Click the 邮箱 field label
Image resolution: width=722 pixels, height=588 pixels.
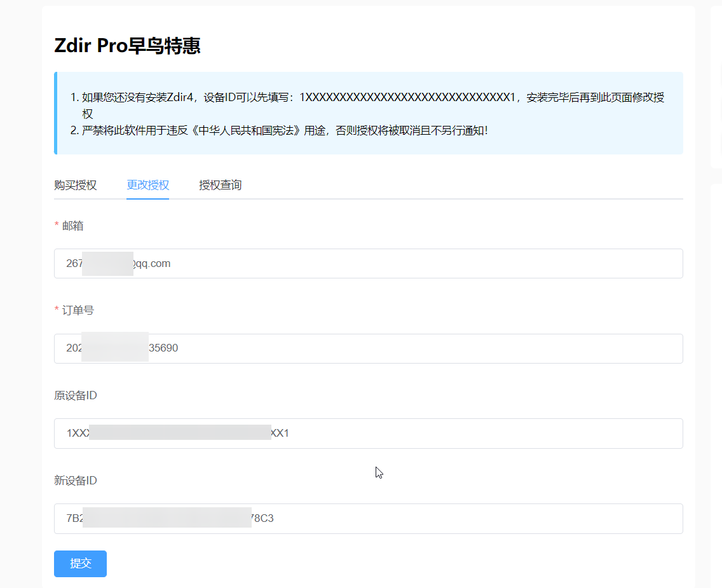(72, 226)
